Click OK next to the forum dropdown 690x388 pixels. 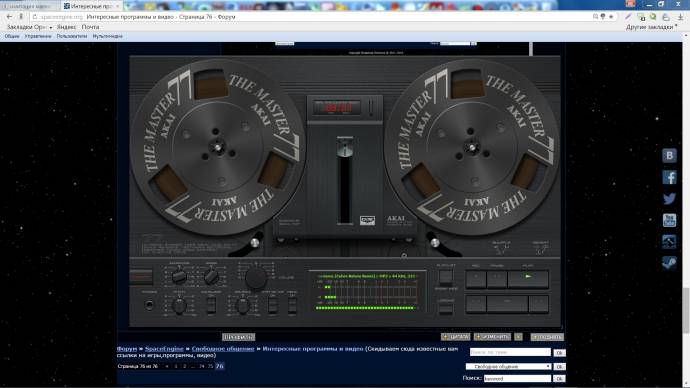coord(559,366)
